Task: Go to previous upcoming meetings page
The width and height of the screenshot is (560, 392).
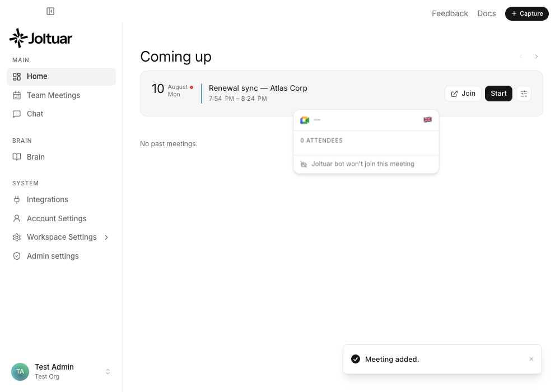Action: click(521, 57)
